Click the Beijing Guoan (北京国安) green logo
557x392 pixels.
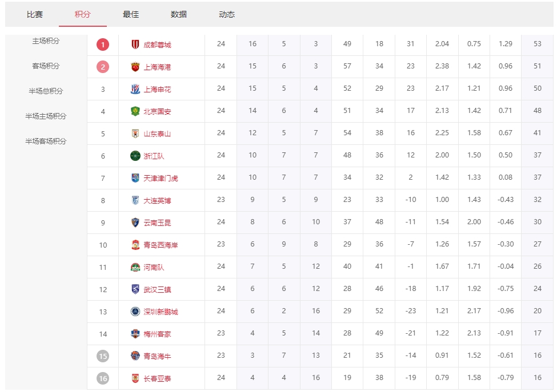point(135,111)
